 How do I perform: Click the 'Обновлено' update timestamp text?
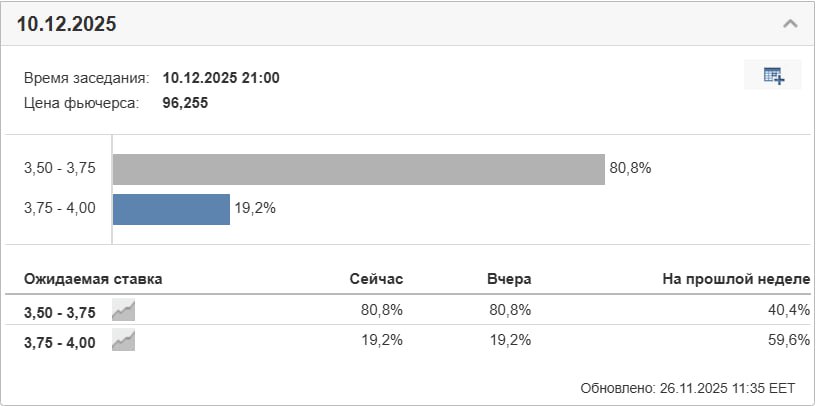tap(687, 387)
